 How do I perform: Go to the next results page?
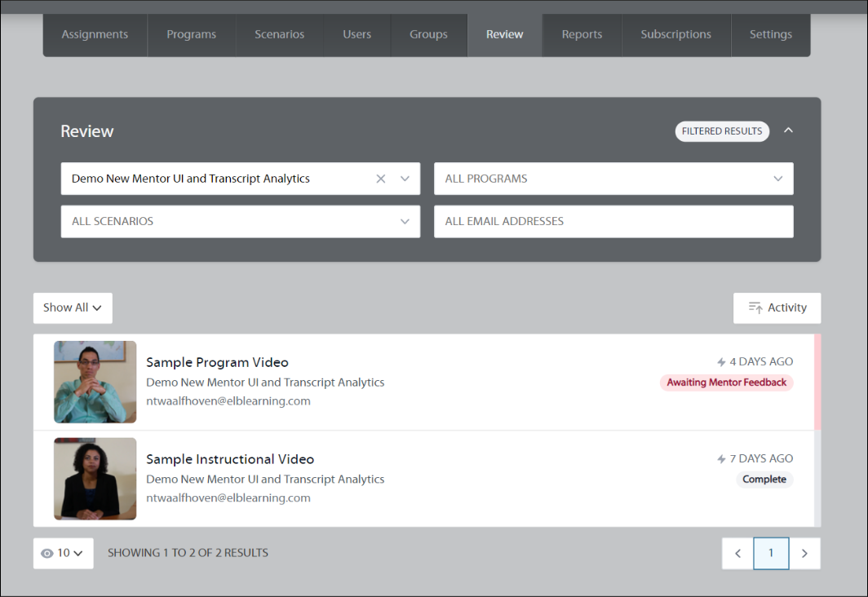804,553
